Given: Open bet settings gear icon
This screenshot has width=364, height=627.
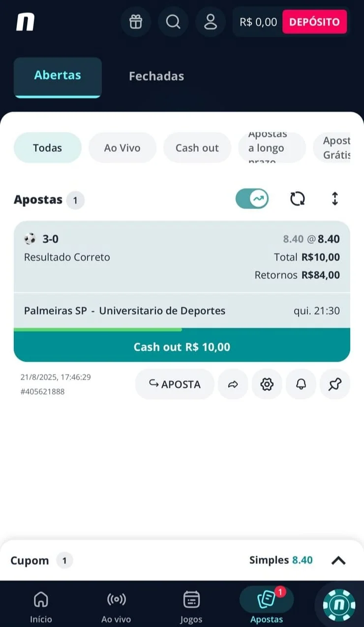Looking at the screenshot, I should (267, 384).
